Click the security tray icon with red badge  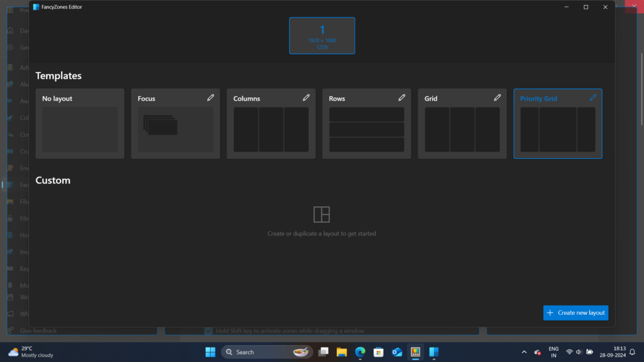[537, 352]
